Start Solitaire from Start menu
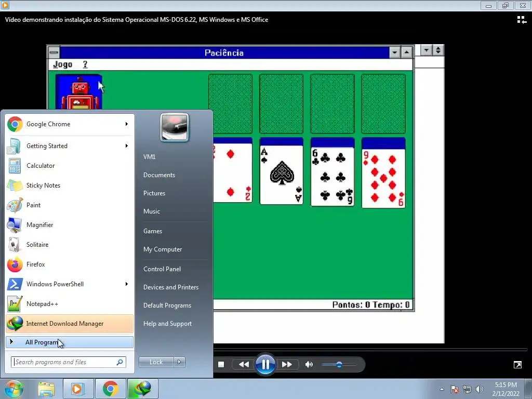This screenshot has width=532, height=399. pos(70,244)
